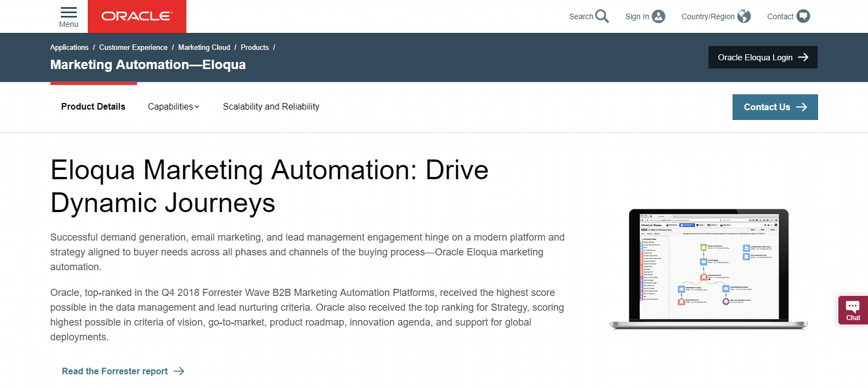Click the Menu label under the hamburger
The image size is (868, 388).
pyautogui.click(x=69, y=24)
